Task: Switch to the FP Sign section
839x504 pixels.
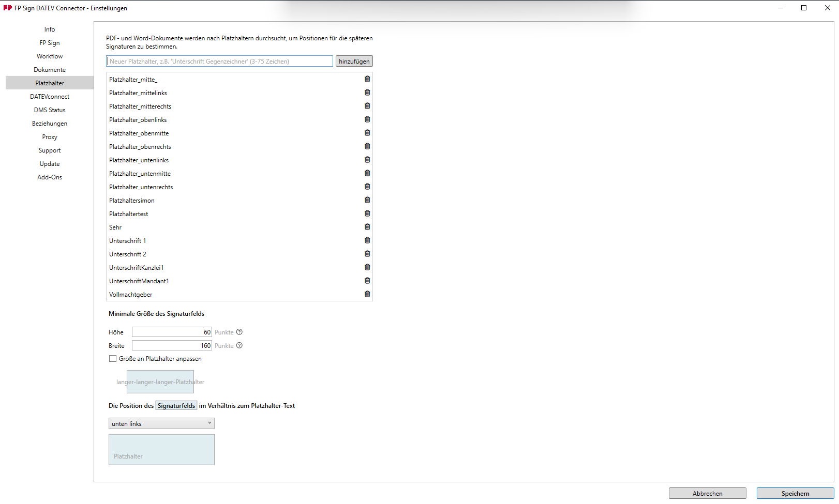Action: pyautogui.click(x=50, y=43)
